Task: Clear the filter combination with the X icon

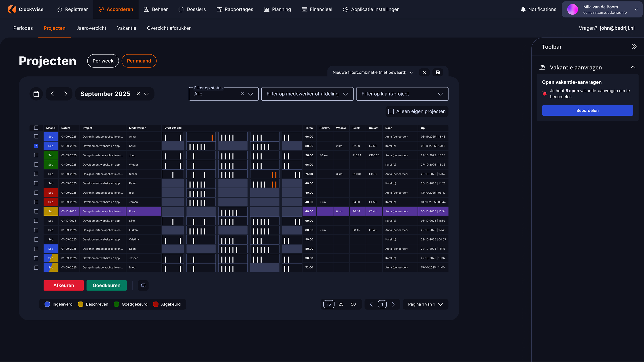Action: [x=424, y=72]
